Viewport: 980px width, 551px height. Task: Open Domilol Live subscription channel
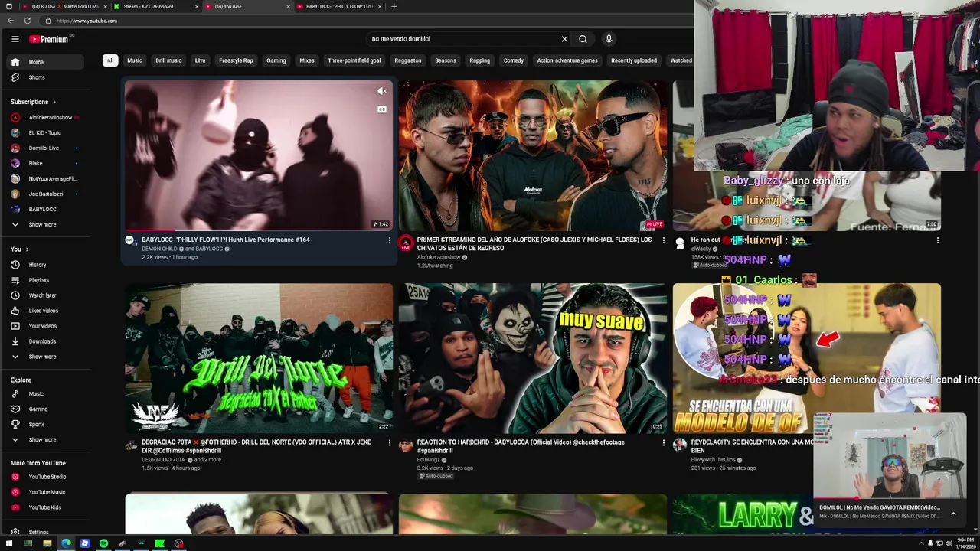pos(45,148)
